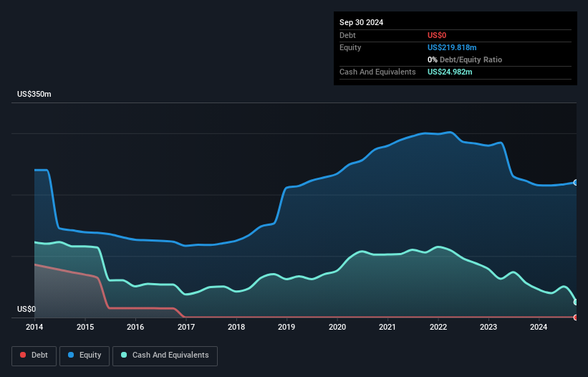The height and width of the screenshot is (377, 588).
Task: Click the 2024 x-axis year label
Action: pyautogui.click(x=539, y=328)
